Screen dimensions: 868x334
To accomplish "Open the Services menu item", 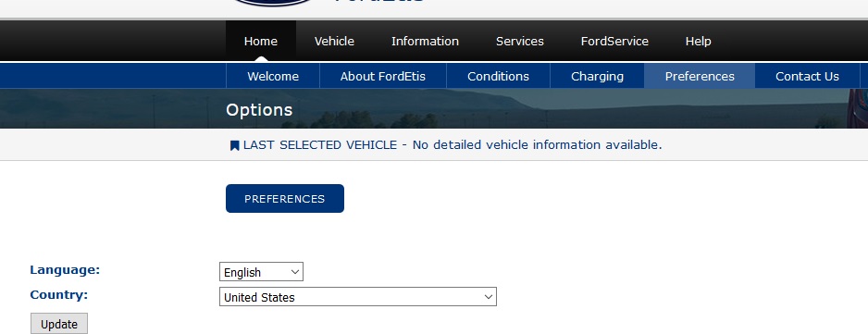I will pos(520,42).
